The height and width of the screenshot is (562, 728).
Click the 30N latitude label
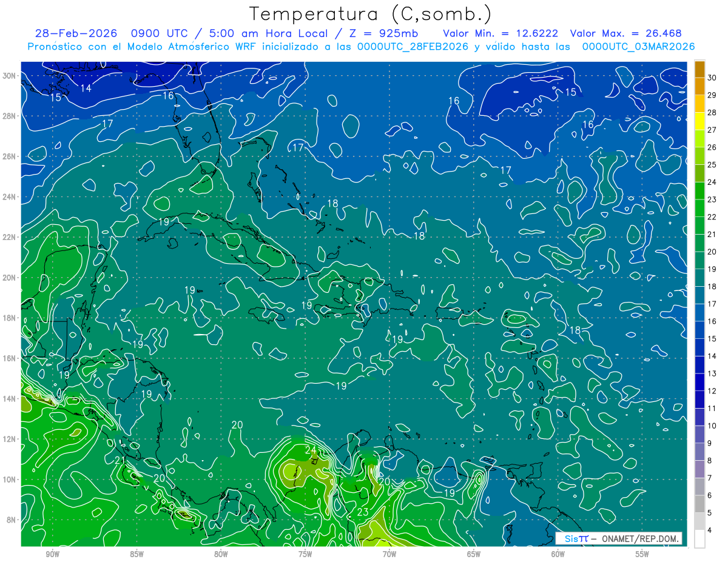coord(10,76)
